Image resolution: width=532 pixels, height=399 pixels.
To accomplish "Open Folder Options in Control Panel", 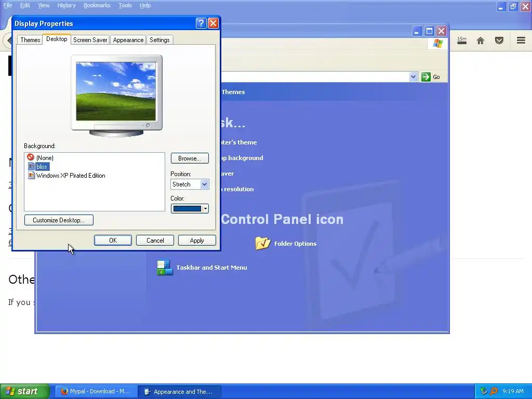I will pos(295,244).
